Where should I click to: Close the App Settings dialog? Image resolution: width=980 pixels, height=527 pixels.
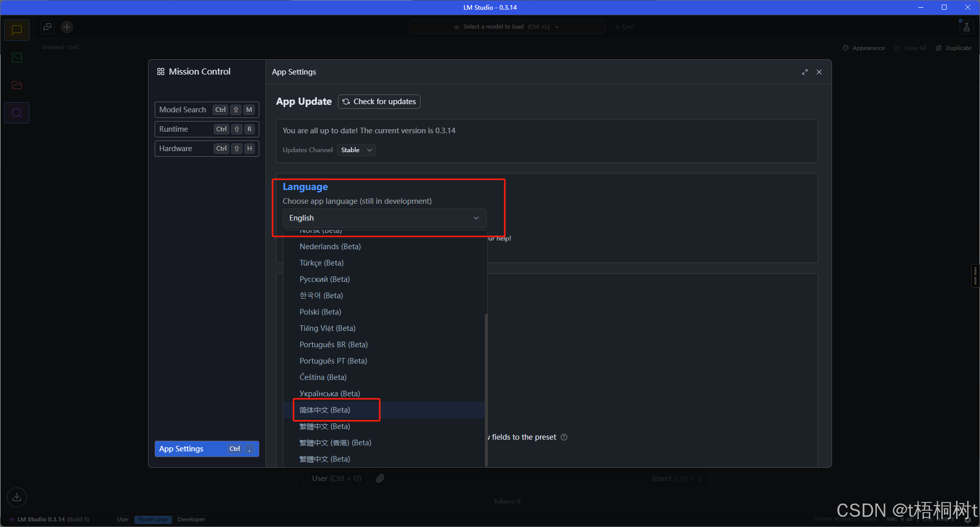click(819, 72)
